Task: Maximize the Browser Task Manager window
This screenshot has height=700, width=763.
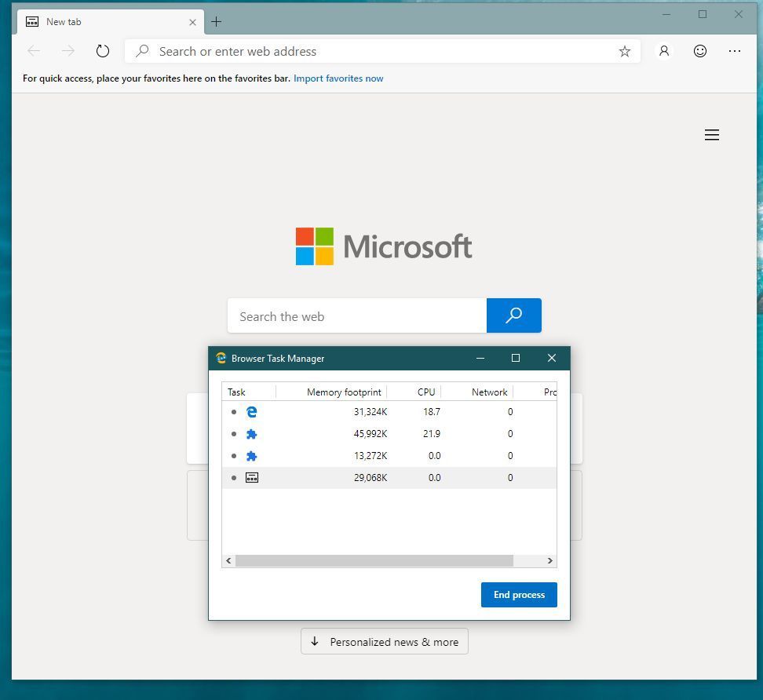Action: (516, 358)
